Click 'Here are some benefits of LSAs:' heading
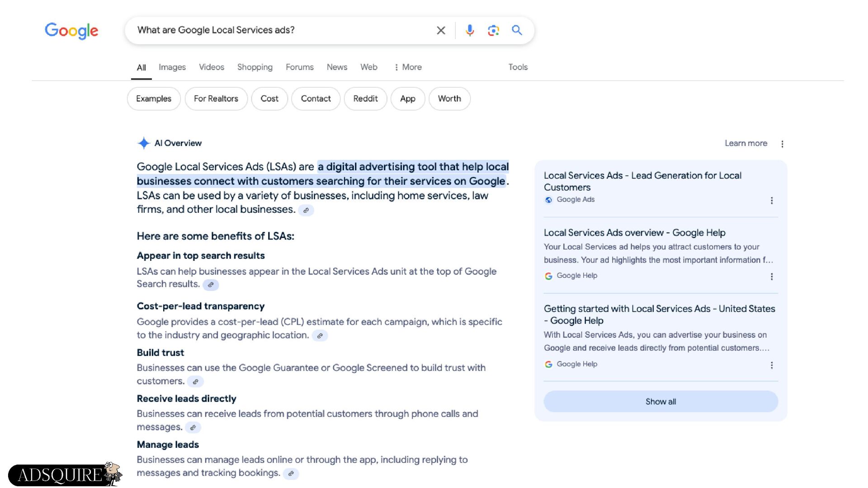Image resolution: width=868 pixels, height=488 pixels. click(x=216, y=236)
